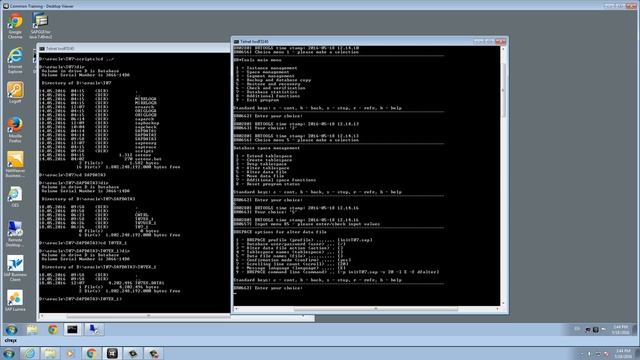Open media player in host taskbar
The width and height of the screenshot is (640, 360).
(x=70, y=353)
